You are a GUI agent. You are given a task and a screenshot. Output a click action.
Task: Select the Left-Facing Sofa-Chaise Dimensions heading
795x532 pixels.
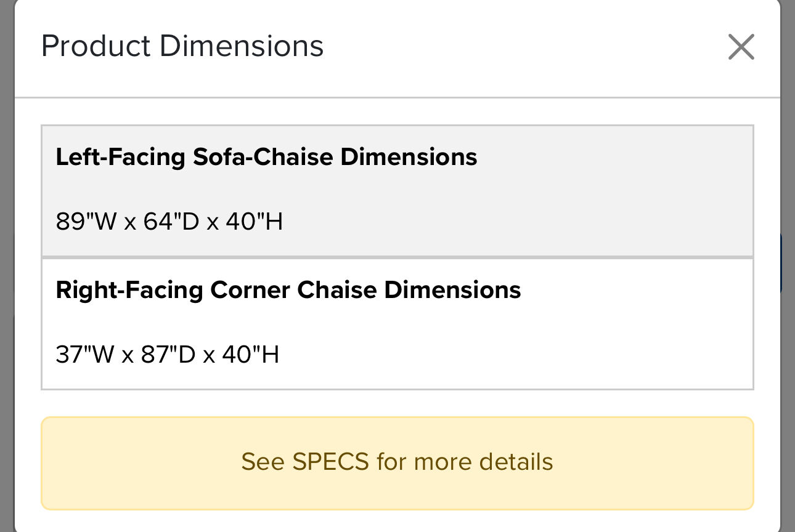(266, 157)
